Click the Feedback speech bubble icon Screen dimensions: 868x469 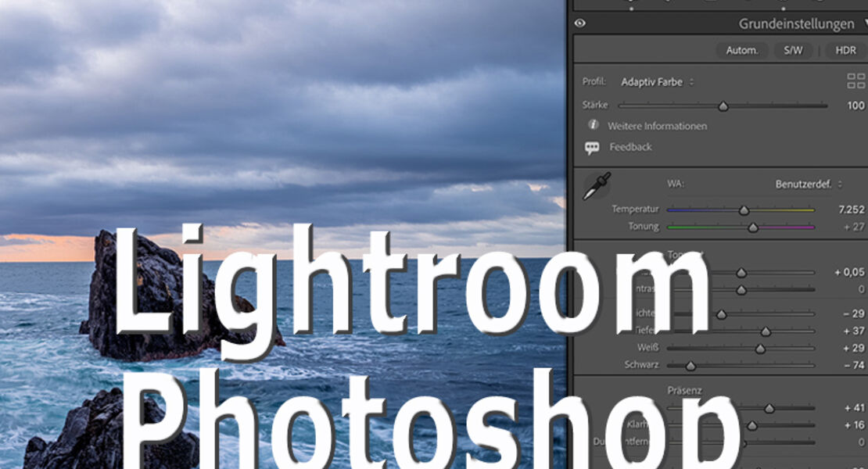[592, 147]
